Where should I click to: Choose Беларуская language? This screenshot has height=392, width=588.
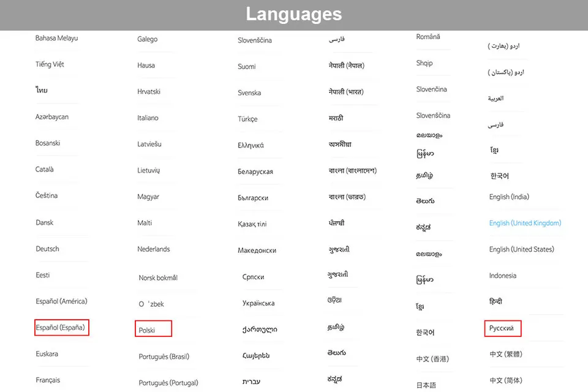(x=255, y=171)
